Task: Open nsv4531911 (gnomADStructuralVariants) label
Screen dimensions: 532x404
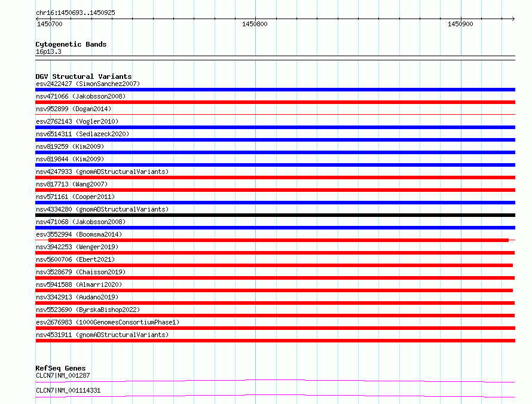Action: click(102, 335)
